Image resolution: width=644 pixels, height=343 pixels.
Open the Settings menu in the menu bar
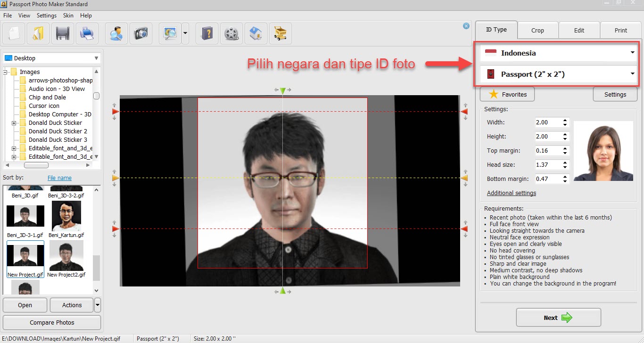47,16
